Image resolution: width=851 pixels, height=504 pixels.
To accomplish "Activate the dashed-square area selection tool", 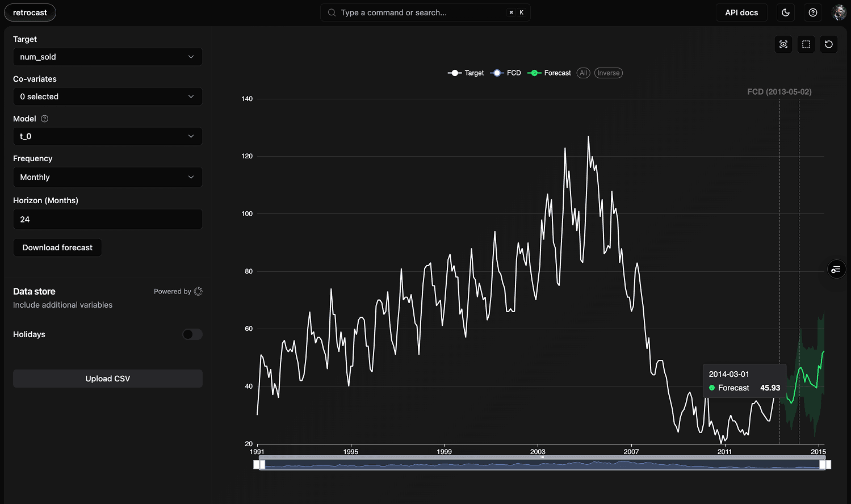I will click(806, 44).
